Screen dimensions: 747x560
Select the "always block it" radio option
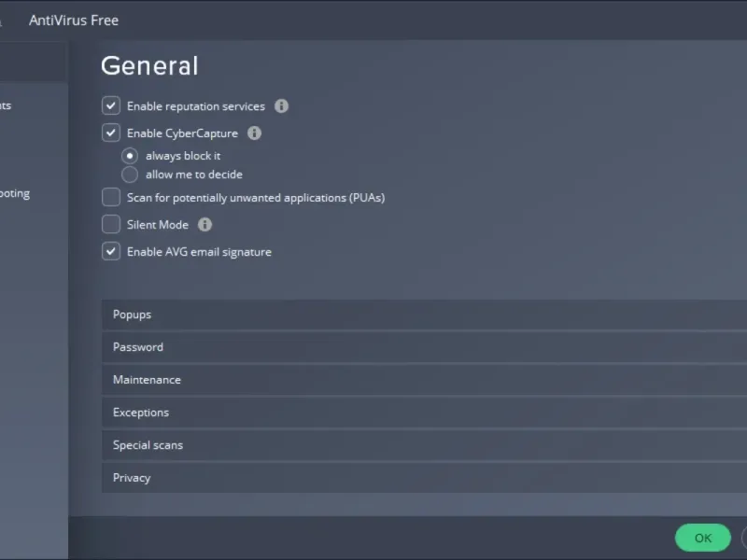tap(130, 156)
